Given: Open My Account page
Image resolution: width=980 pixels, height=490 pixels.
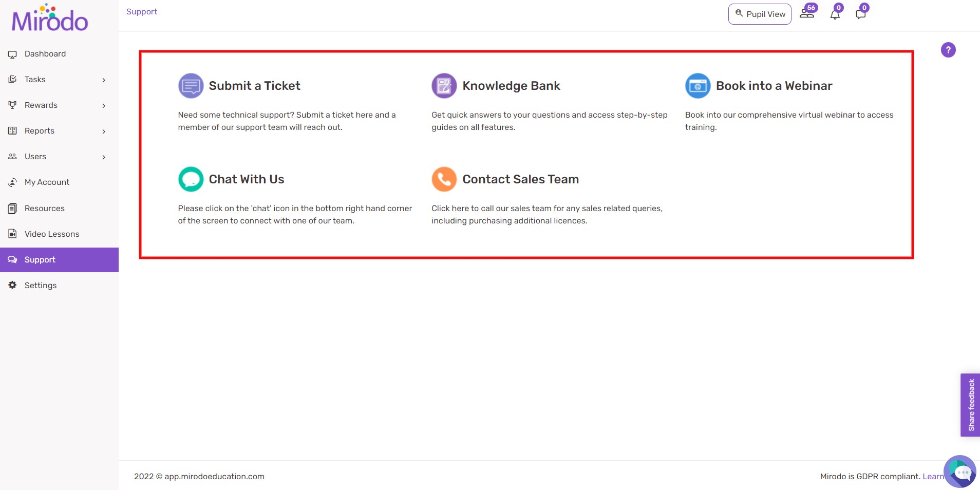Looking at the screenshot, I should click(x=59, y=182).
